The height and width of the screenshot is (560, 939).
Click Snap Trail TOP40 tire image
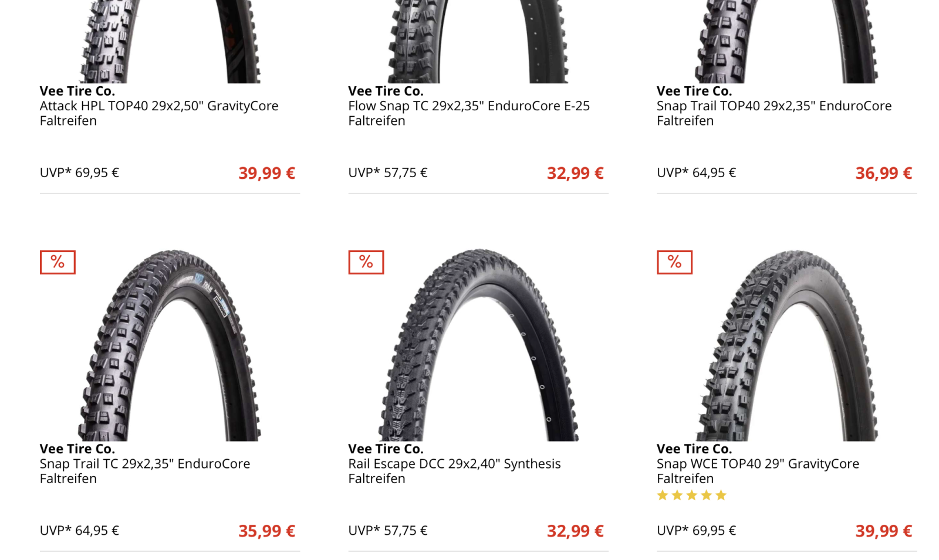786,41
